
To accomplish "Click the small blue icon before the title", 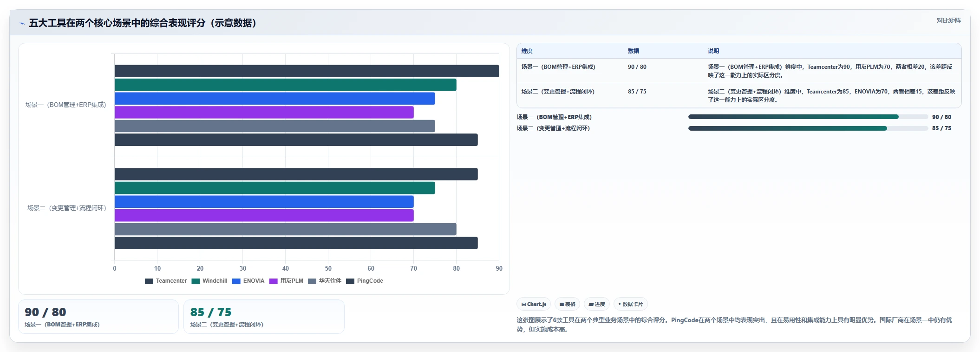I will (x=22, y=23).
